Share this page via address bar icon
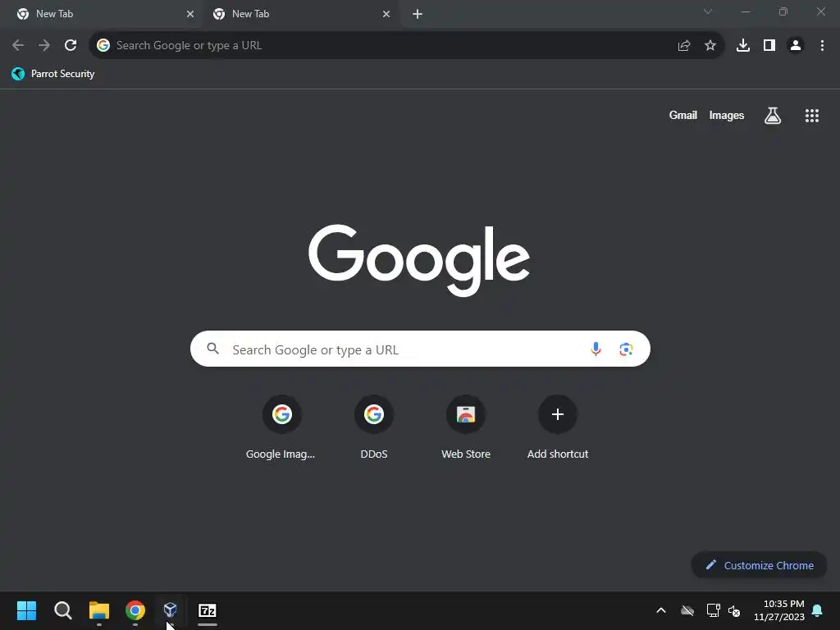The height and width of the screenshot is (630, 840). click(683, 46)
